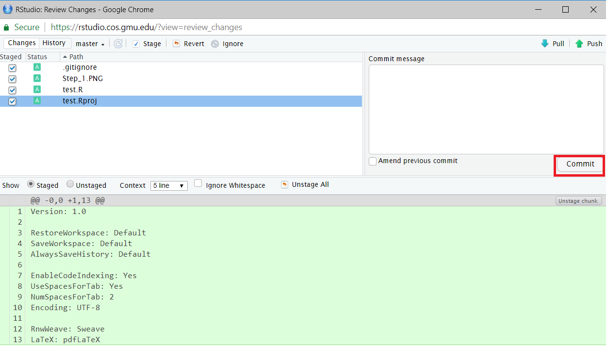Click the added status icon for .gitignore
This screenshot has width=607, height=364.
pos(37,67)
